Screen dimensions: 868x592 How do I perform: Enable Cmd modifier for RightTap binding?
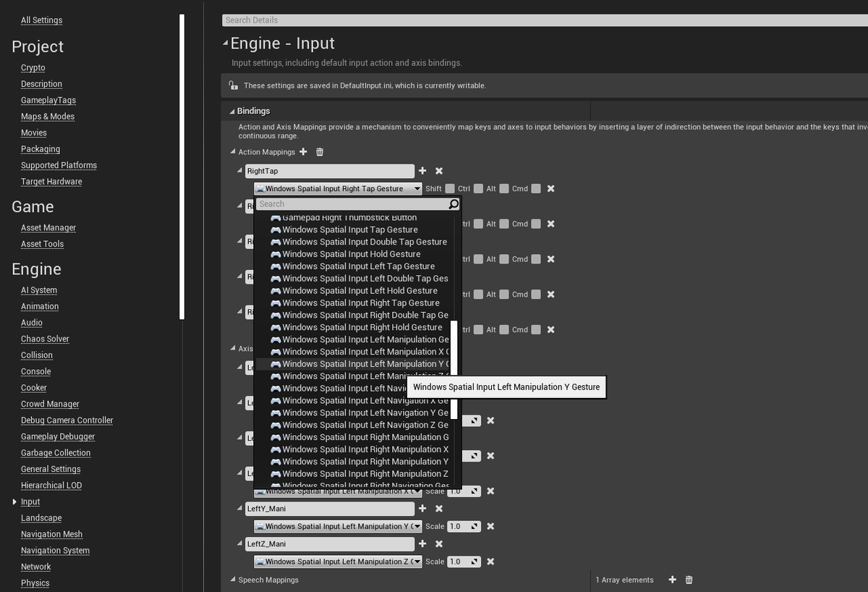coord(536,189)
